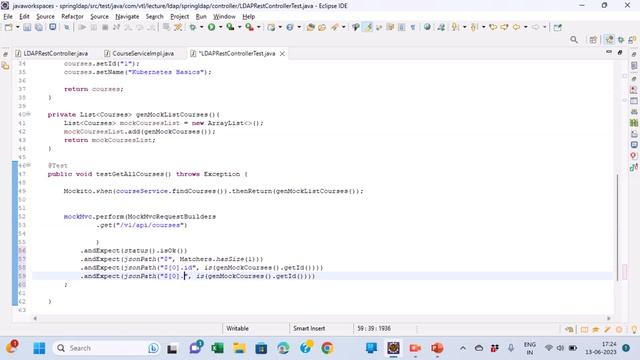Switch to the LDAPRestController.java tab
The width and height of the screenshot is (640, 360).
(51, 53)
